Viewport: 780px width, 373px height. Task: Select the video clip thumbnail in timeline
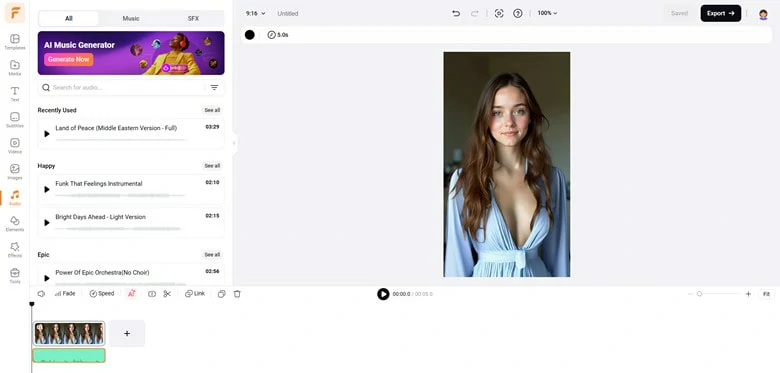[x=69, y=333]
